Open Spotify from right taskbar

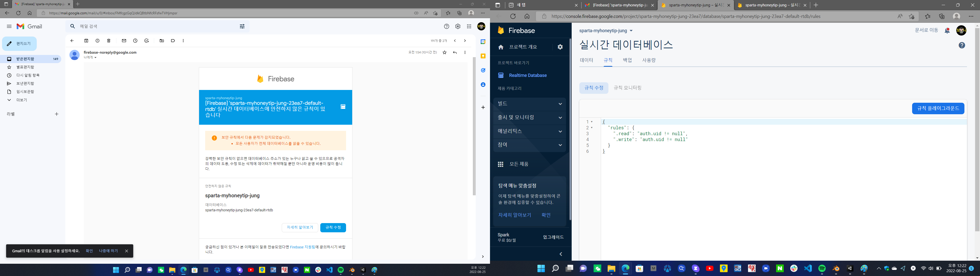822,268
